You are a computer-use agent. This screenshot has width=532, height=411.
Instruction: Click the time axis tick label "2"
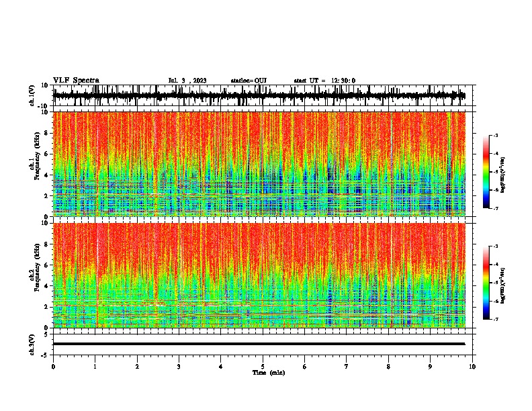[137, 367]
